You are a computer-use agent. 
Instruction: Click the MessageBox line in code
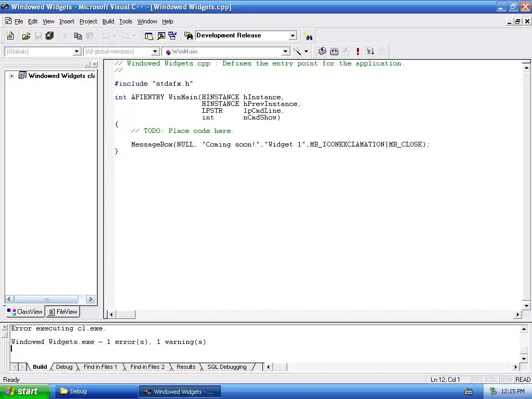(280, 144)
